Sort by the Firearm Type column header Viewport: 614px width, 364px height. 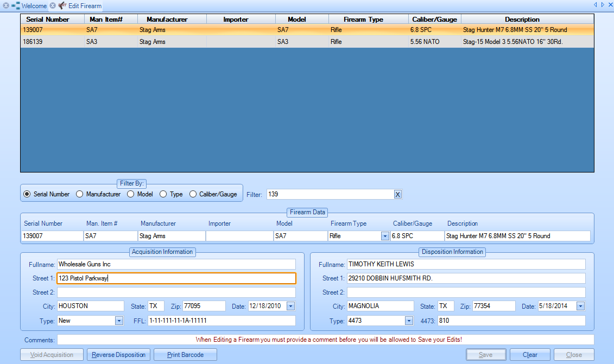[369, 19]
